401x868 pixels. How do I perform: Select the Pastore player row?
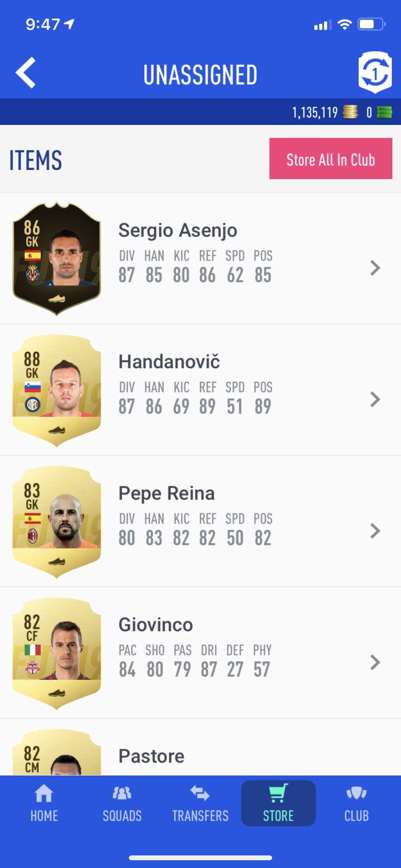(200, 747)
